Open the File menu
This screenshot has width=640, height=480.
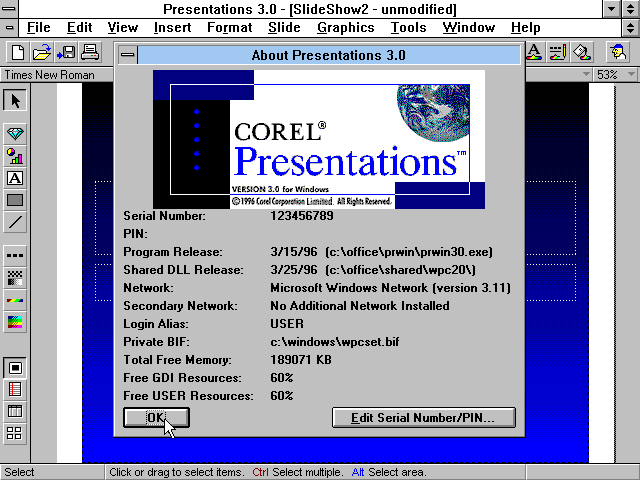click(x=38, y=27)
